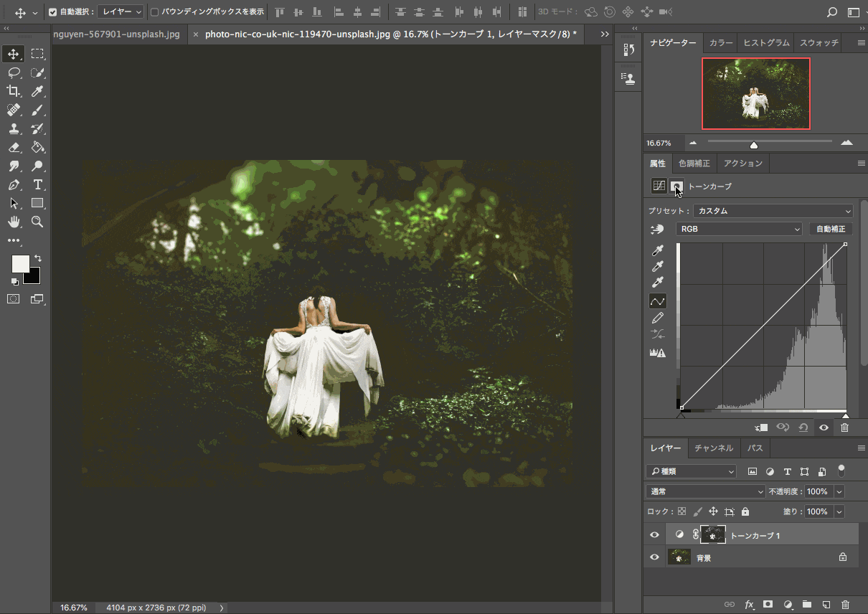Screen dimensions: 868x614
Task: Hide the 背景 layer
Action: pyautogui.click(x=654, y=557)
